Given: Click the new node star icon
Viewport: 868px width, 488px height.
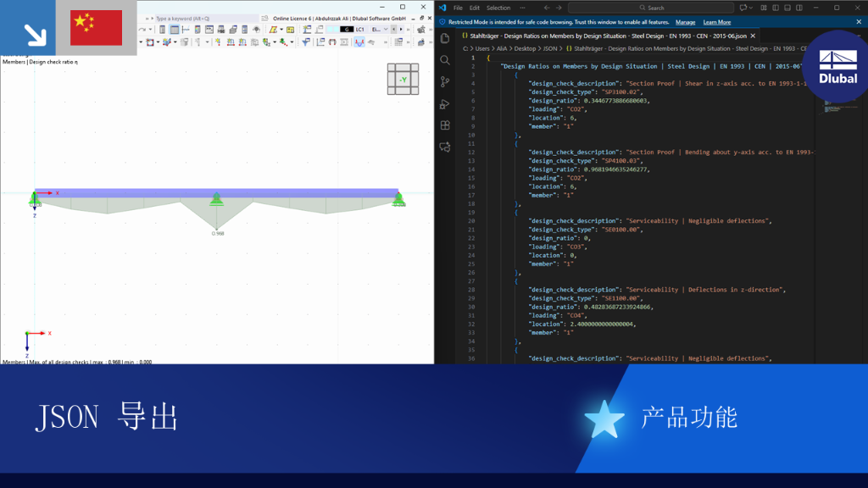Looking at the screenshot, I should pyautogui.click(x=218, y=42).
